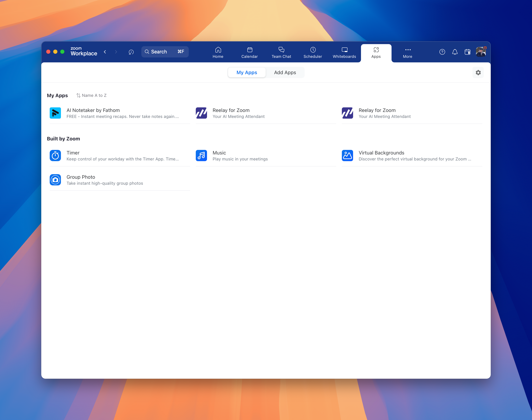Click the magnifier icon in search box

pos(147,52)
